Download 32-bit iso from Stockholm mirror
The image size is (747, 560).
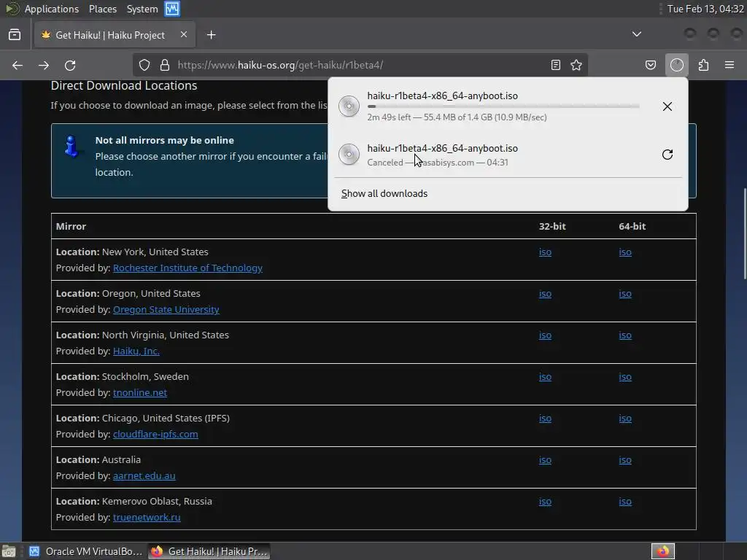[x=545, y=377]
